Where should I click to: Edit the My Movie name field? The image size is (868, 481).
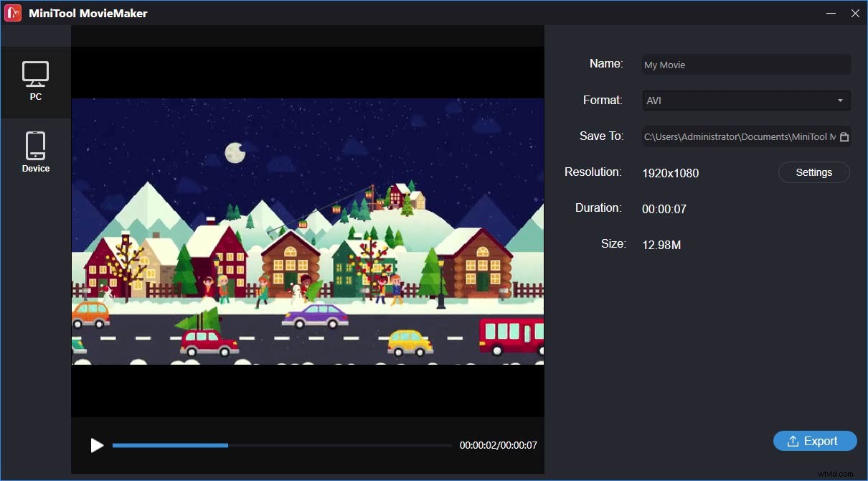(746, 65)
